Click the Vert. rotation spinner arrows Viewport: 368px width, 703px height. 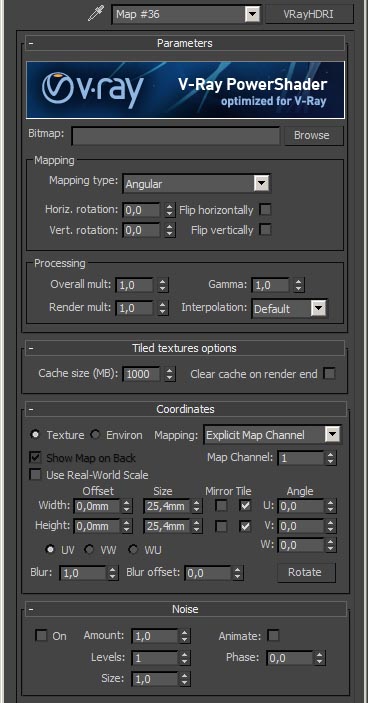[169, 230]
